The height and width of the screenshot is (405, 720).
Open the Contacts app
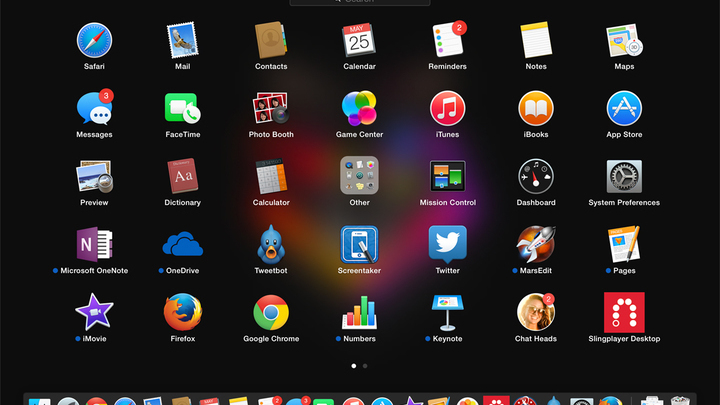point(271,40)
